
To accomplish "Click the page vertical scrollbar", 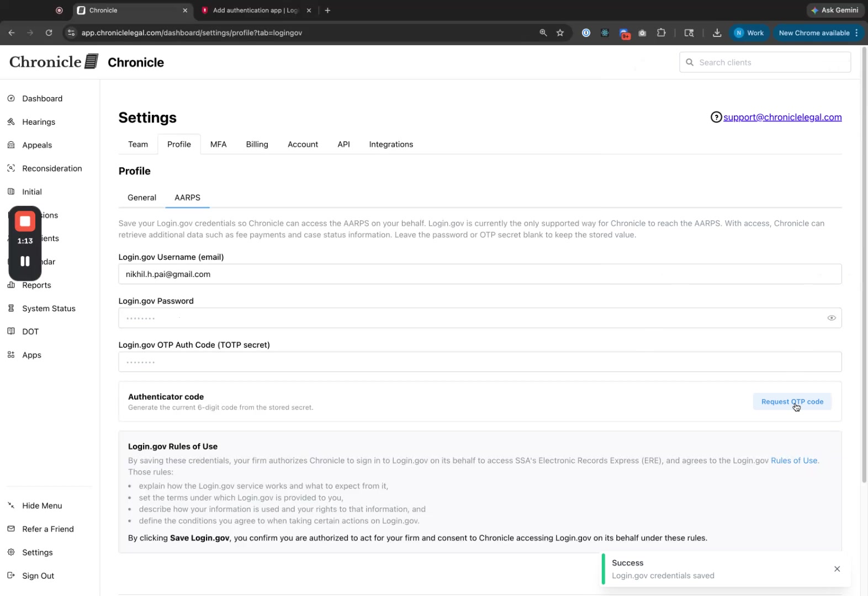I will pos(864,265).
